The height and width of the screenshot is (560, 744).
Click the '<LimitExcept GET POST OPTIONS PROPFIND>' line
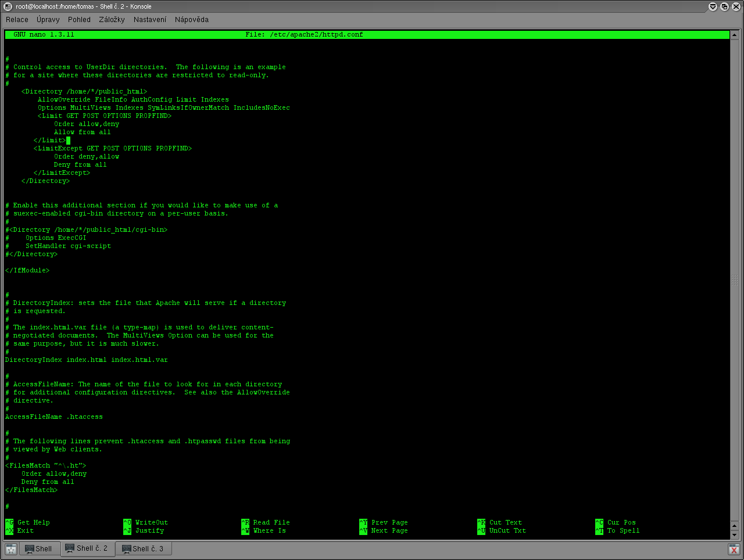pos(113,149)
